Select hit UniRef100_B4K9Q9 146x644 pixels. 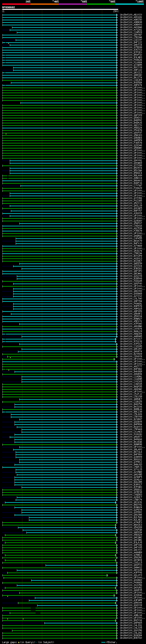click(131, 371)
